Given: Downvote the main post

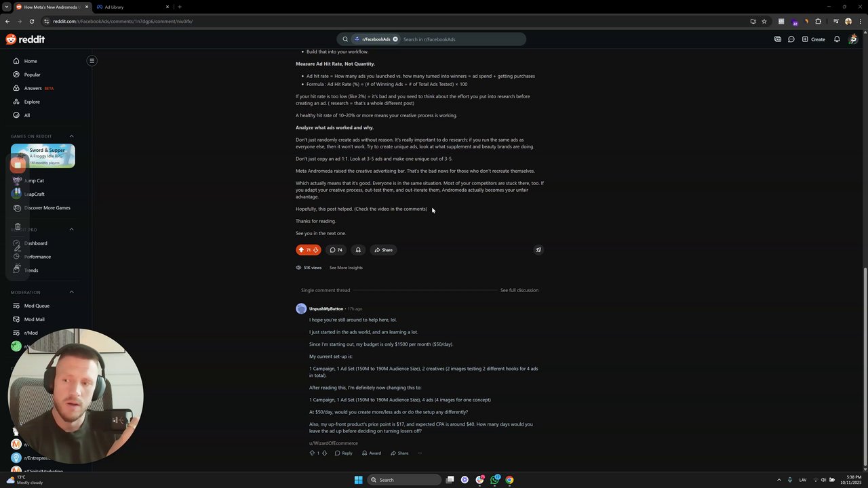Looking at the screenshot, I should (315, 250).
